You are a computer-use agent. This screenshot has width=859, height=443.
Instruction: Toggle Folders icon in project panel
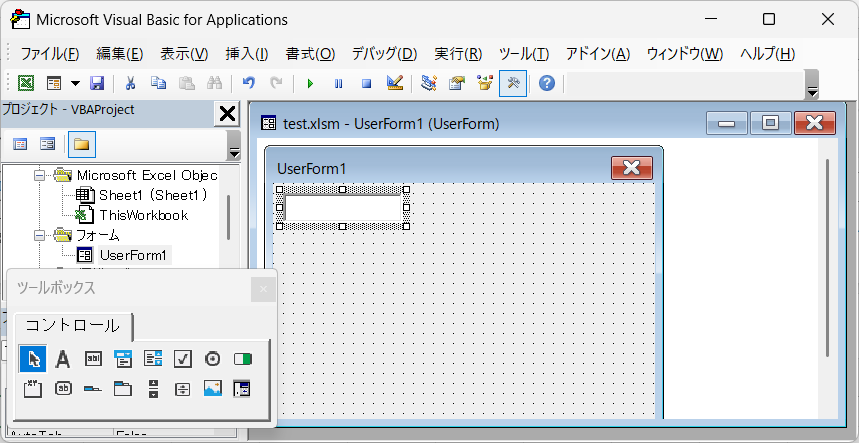click(82, 145)
